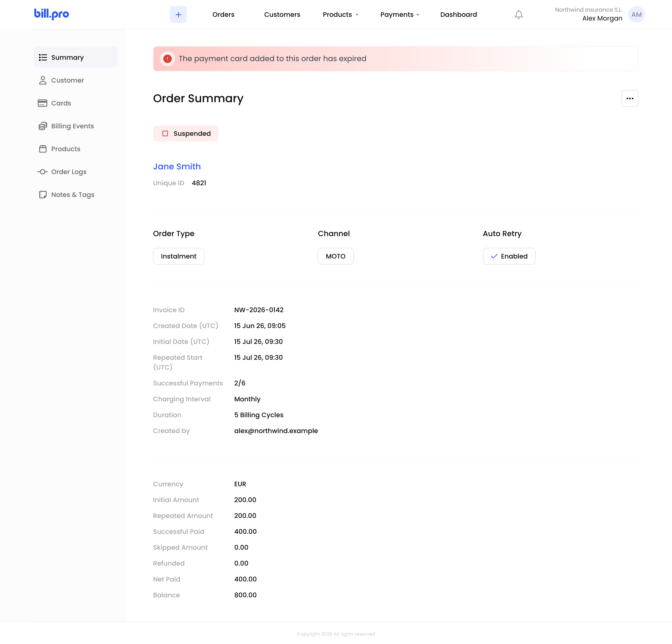
Task: Click the Copyright 2026 footer text
Action: pyautogui.click(x=336, y=634)
